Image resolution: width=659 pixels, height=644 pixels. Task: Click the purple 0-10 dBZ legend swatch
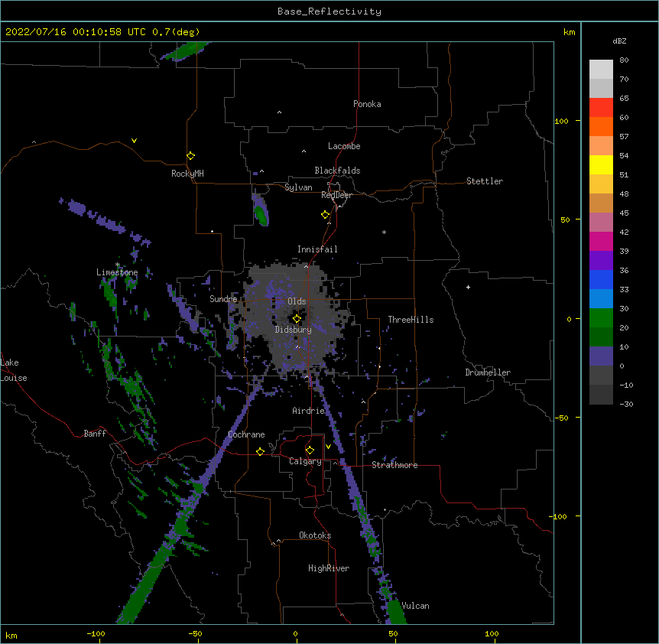[x=601, y=356]
